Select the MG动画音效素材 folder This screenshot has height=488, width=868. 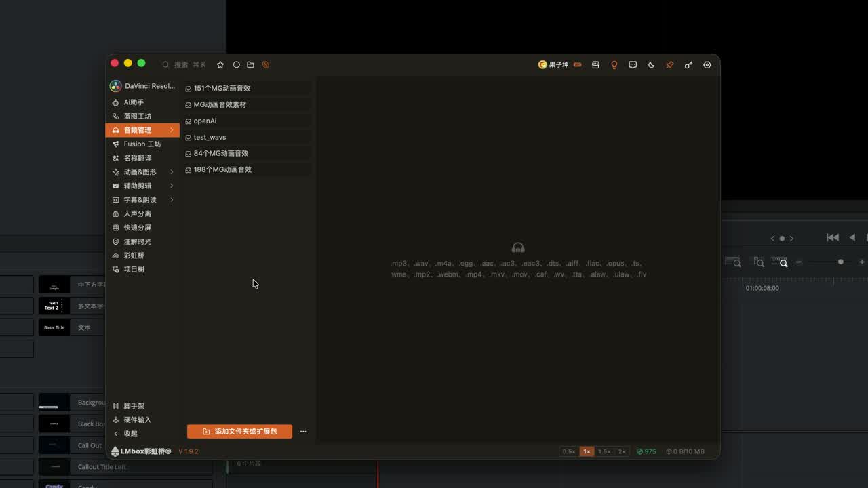pos(248,105)
